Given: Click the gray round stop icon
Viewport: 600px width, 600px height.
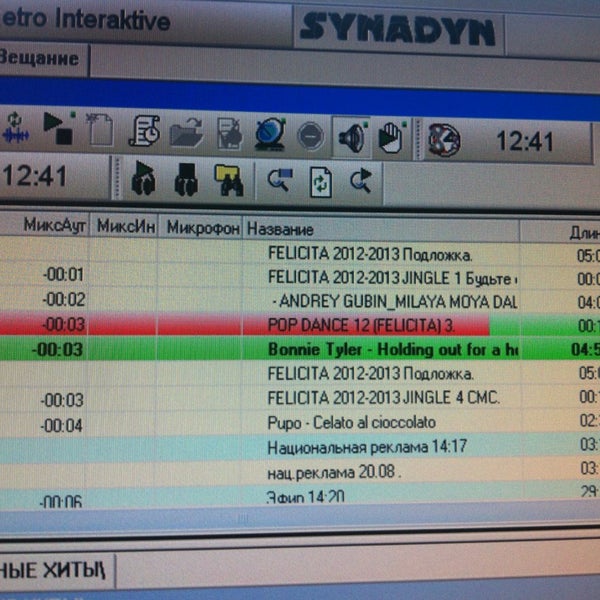Looking at the screenshot, I should 310,136.
